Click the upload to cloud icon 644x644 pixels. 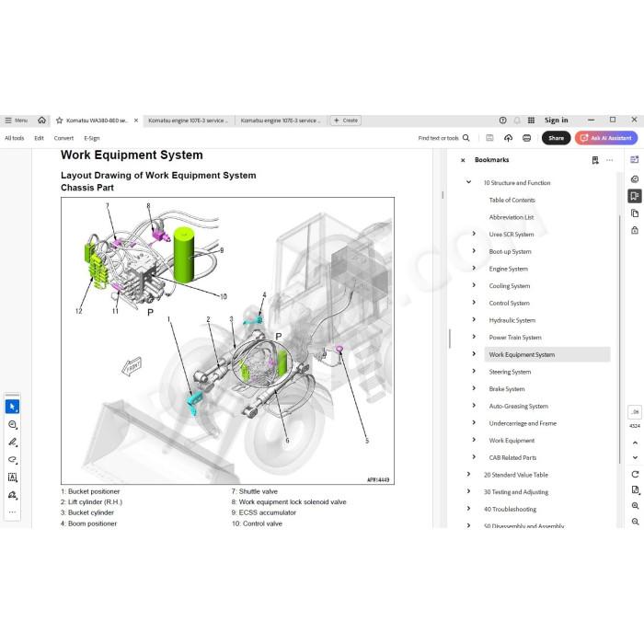pos(508,138)
